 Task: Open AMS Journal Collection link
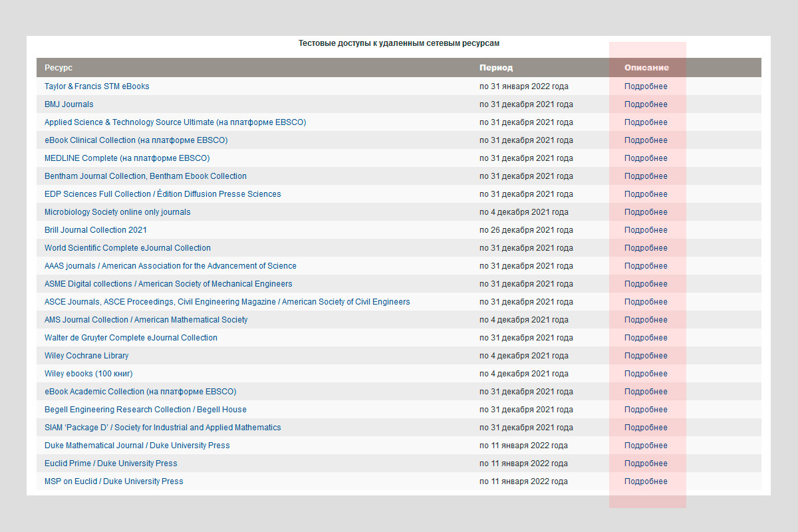(146, 320)
